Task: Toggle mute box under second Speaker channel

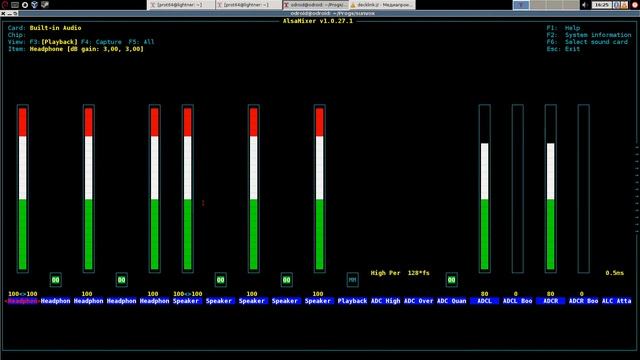Action: click(220, 280)
